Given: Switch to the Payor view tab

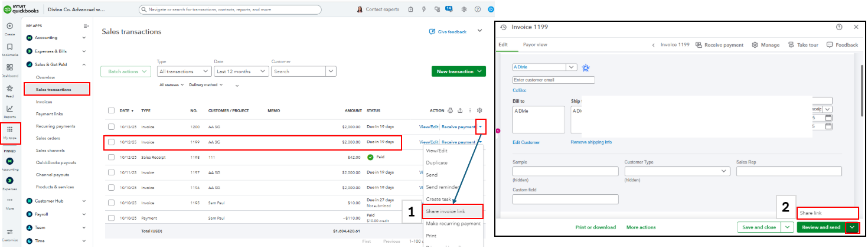Looking at the screenshot, I should [x=535, y=45].
